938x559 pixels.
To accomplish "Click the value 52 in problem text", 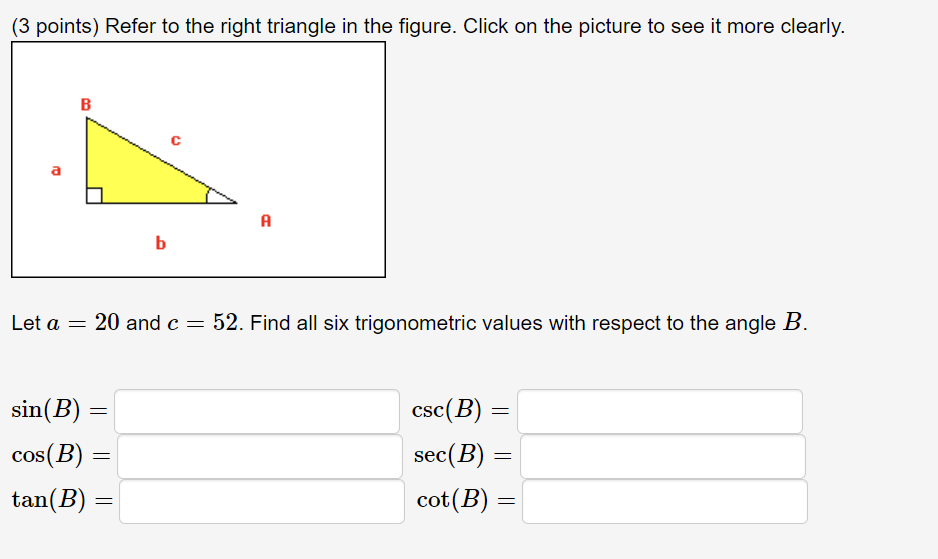I will pyautogui.click(x=227, y=323).
